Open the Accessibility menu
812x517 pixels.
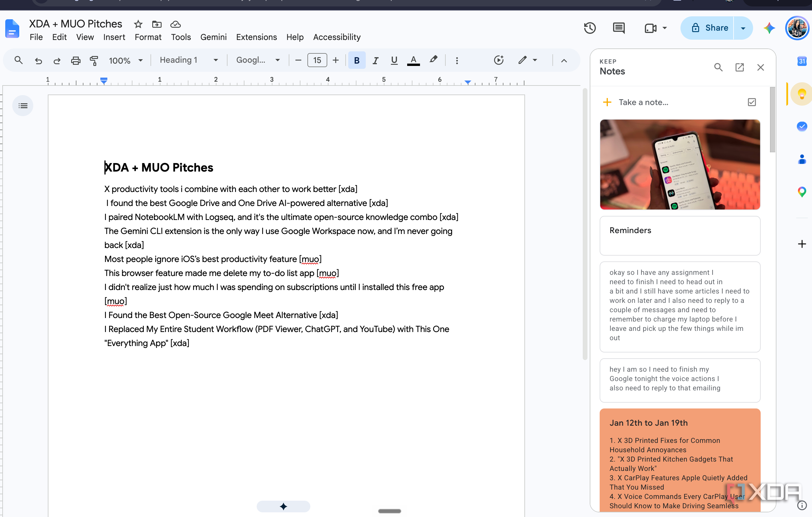tap(337, 37)
